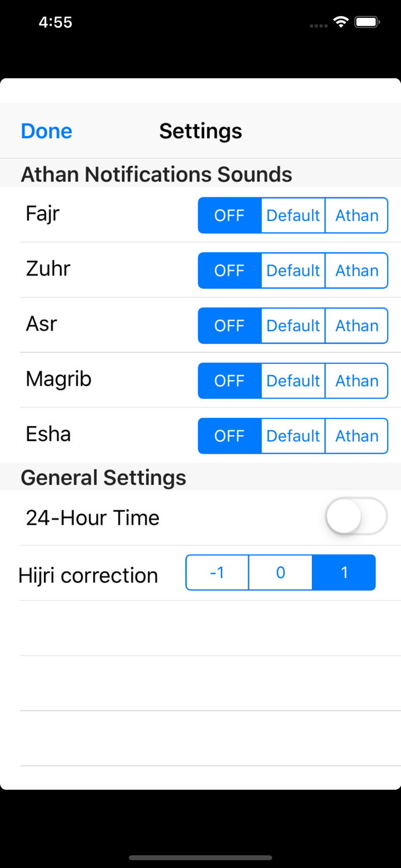Choose Default sound for Fajr notification
Viewport: 401px width, 868px height.
[293, 215]
